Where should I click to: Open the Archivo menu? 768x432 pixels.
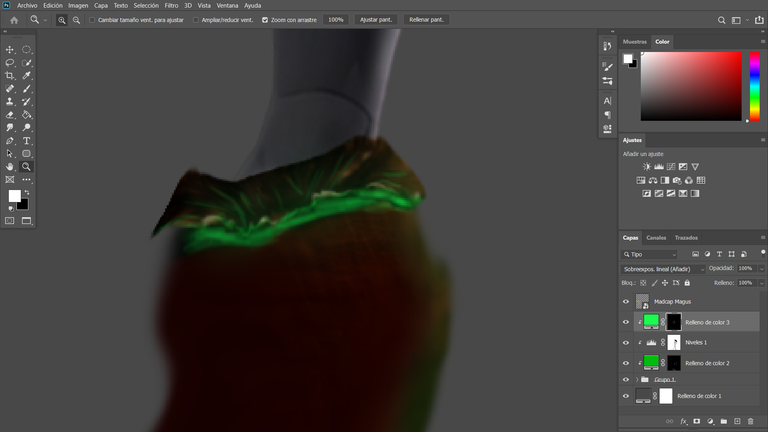coord(27,5)
